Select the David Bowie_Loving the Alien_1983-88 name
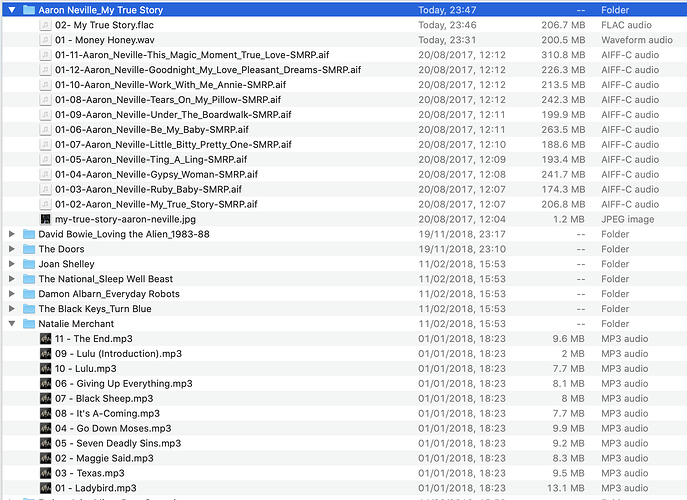This screenshot has height=500, width=687. pos(124,234)
